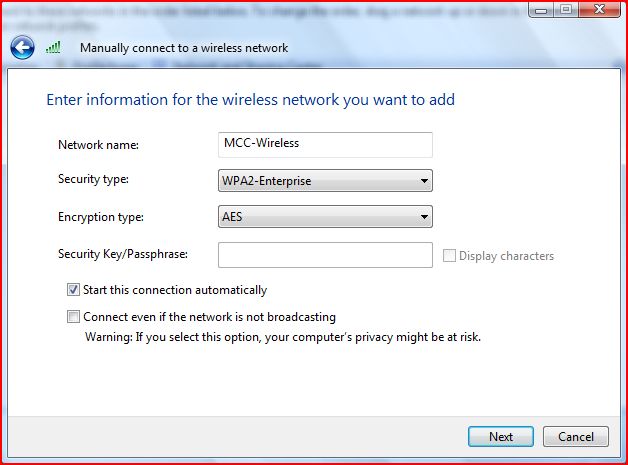Click the Next button
This screenshot has height=465, width=628.
click(x=501, y=437)
